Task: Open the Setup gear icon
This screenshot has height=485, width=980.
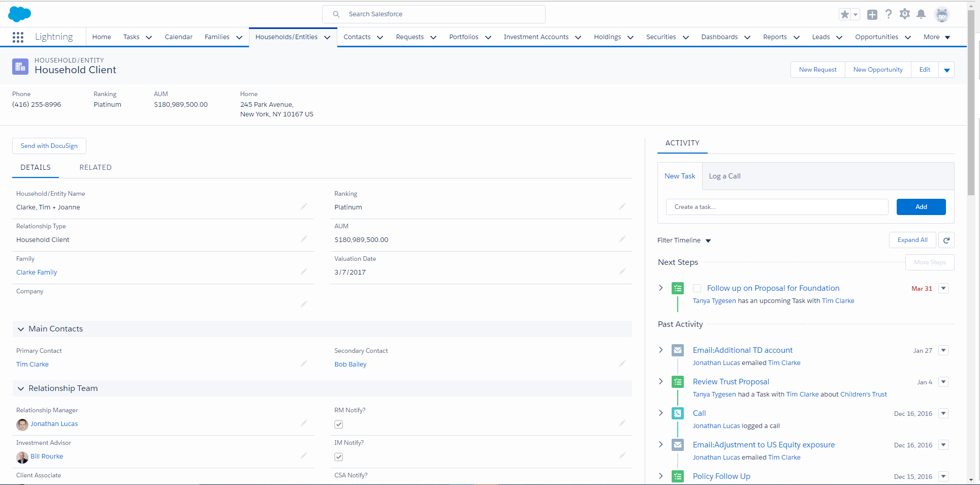Action: tap(905, 14)
